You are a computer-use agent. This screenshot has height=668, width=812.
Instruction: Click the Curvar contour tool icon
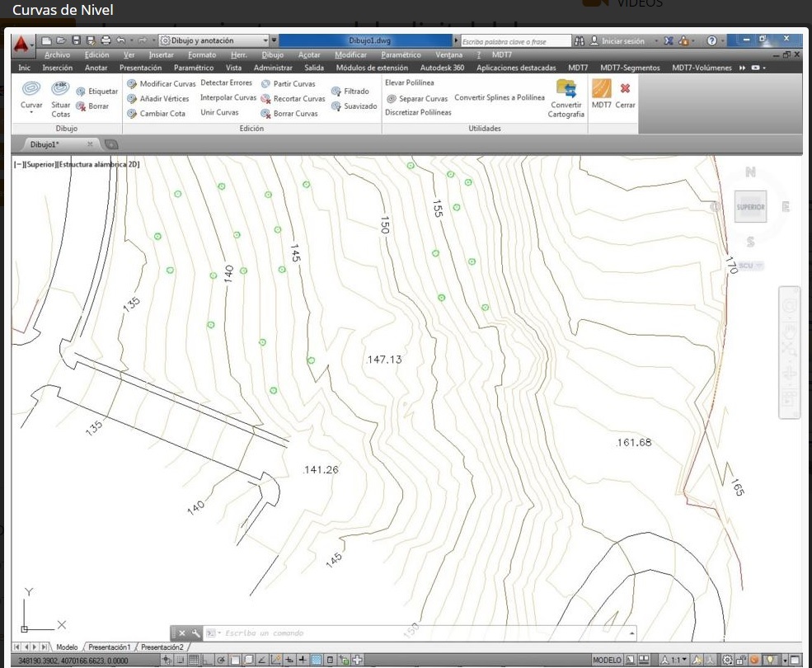point(31,88)
